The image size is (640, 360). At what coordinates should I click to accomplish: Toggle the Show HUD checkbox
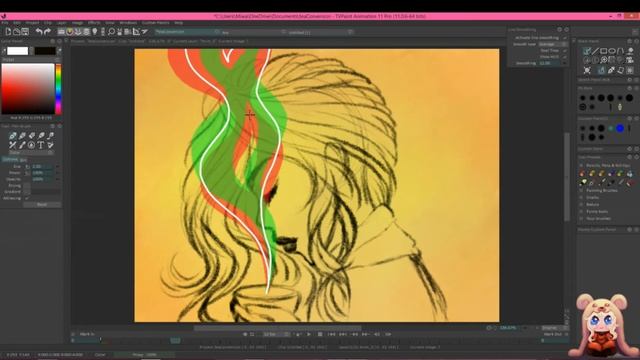565,57
